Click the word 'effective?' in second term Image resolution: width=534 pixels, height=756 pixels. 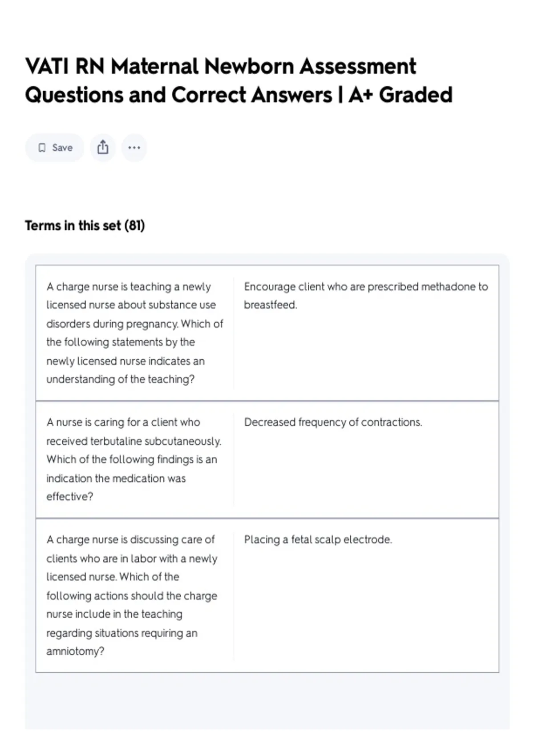[70, 496]
